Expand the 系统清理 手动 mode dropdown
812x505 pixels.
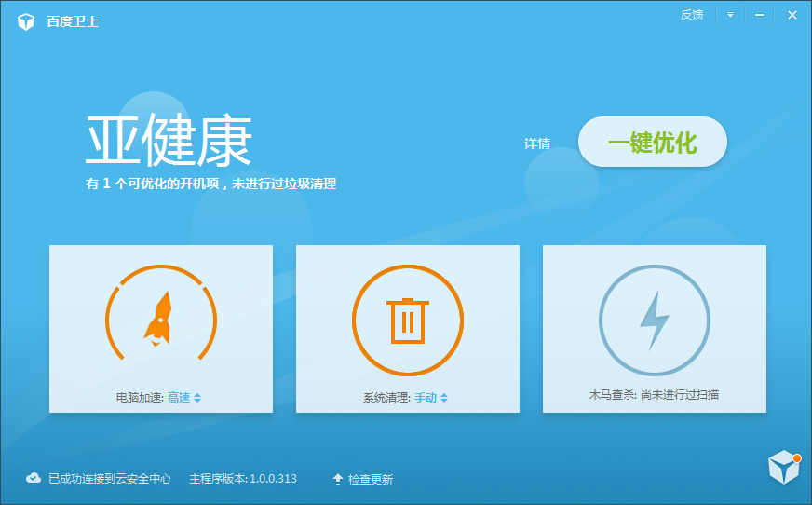pos(431,398)
